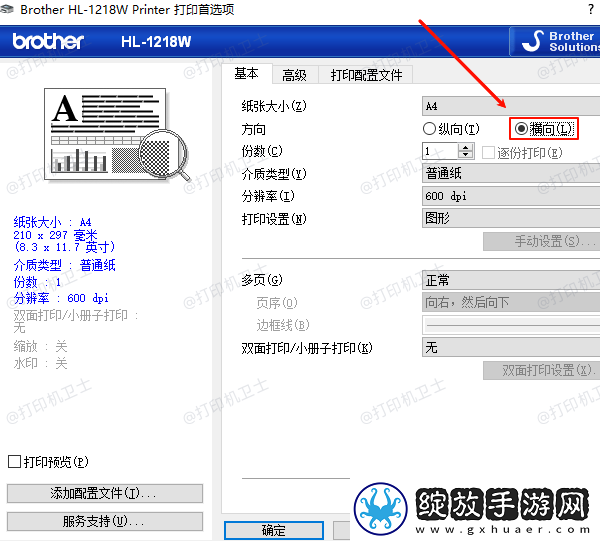This screenshot has width=600, height=541.
Task: Click the summary text 水印 : 关
Action: point(40,363)
